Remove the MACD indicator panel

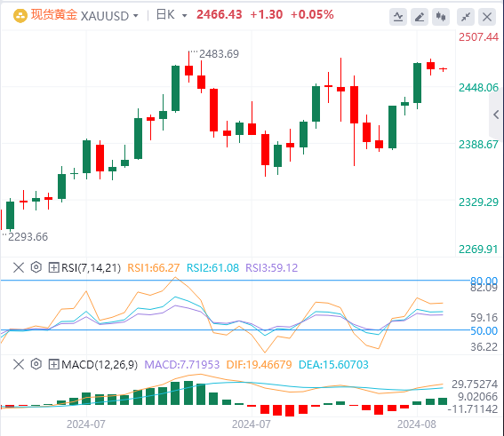click(19, 364)
